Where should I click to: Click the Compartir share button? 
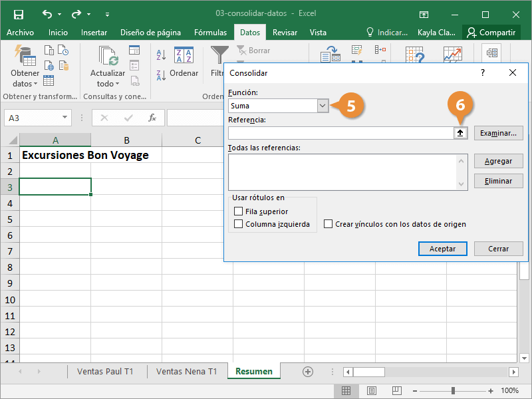[491, 32]
